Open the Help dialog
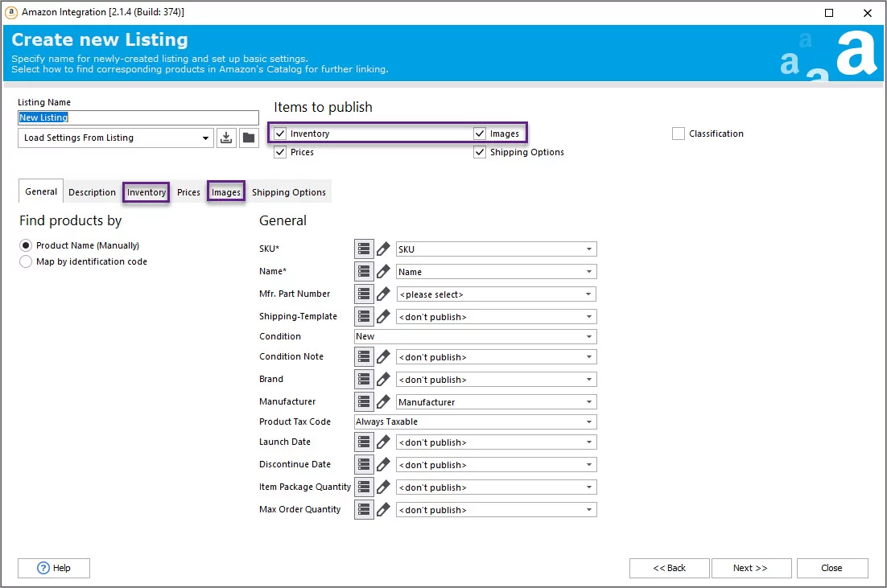This screenshot has height=588, width=887. 53,568
